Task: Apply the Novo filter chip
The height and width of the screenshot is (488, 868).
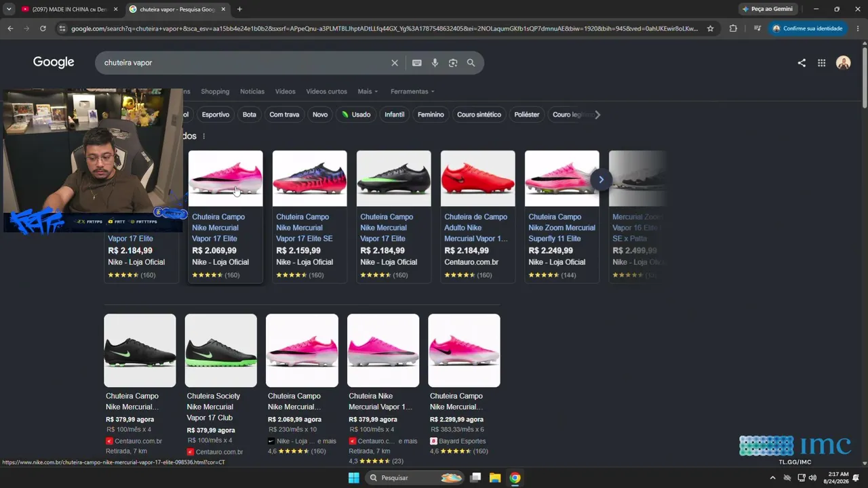Action: tap(320, 115)
